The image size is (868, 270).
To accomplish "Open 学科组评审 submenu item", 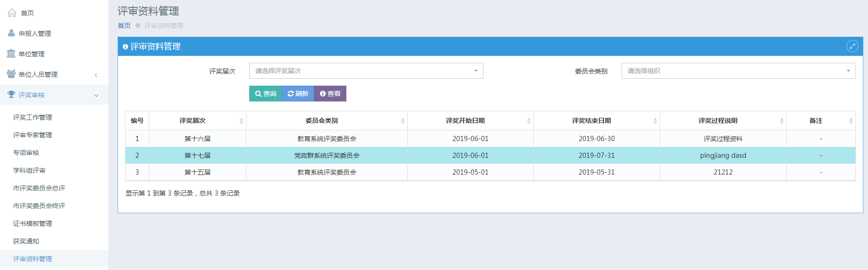I will (x=29, y=170).
